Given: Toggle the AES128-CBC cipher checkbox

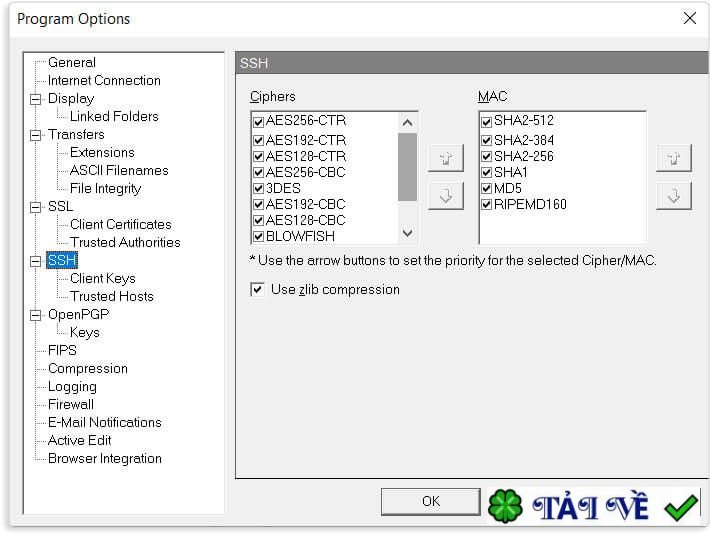Looking at the screenshot, I should pos(259,220).
